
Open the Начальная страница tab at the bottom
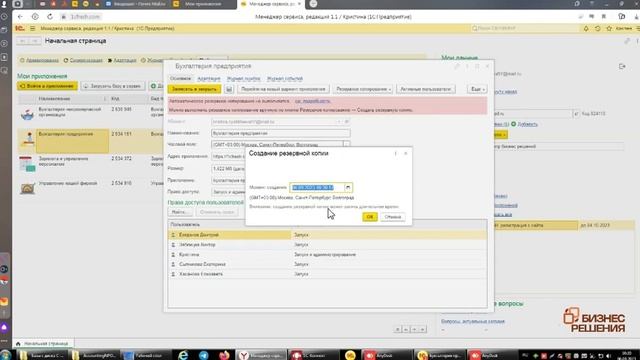pyautogui.click(x=42, y=344)
